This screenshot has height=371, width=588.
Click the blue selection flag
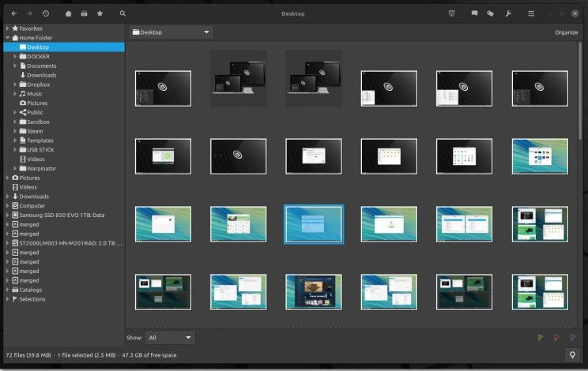(x=573, y=338)
